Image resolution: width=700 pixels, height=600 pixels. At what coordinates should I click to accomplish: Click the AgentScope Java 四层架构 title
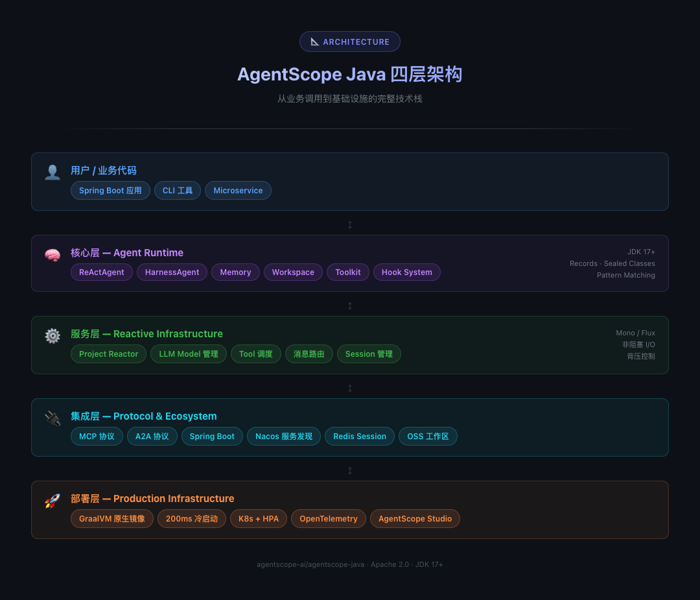(x=350, y=74)
